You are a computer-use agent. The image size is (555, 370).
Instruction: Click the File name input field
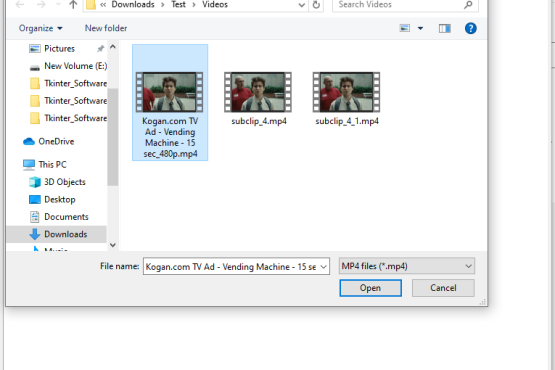(x=231, y=266)
